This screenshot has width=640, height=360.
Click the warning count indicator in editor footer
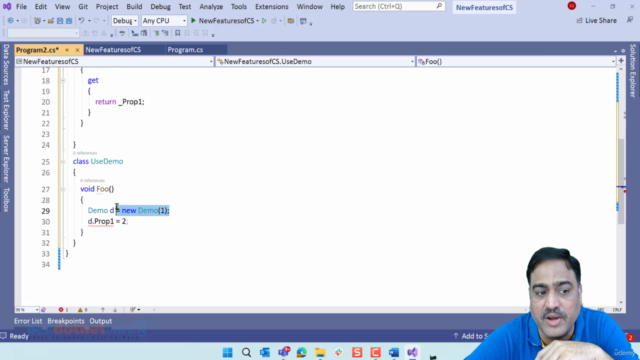[x=82, y=310]
